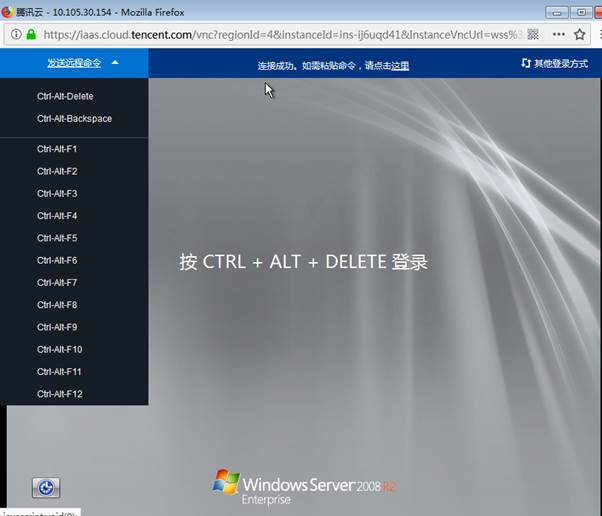The width and height of the screenshot is (602, 516).
Task: Click the Ease of Access button
Action: [45, 487]
